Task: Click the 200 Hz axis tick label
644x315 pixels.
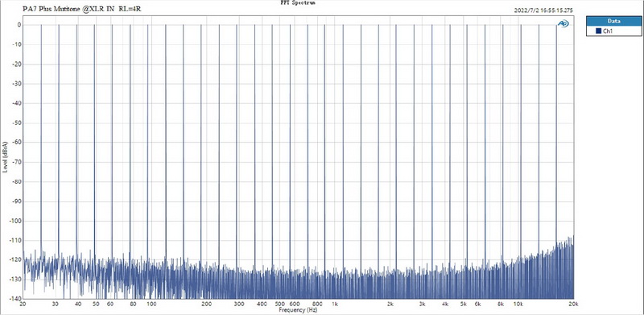Action: pos(206,305)
